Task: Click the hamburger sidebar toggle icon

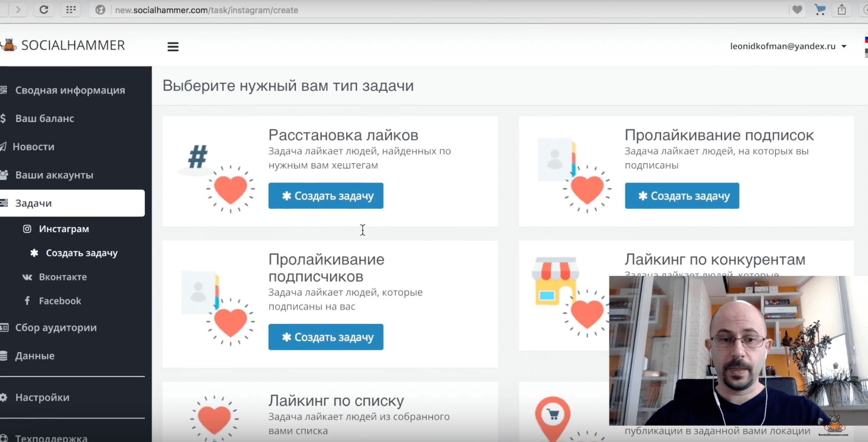Action: (173, 46)
